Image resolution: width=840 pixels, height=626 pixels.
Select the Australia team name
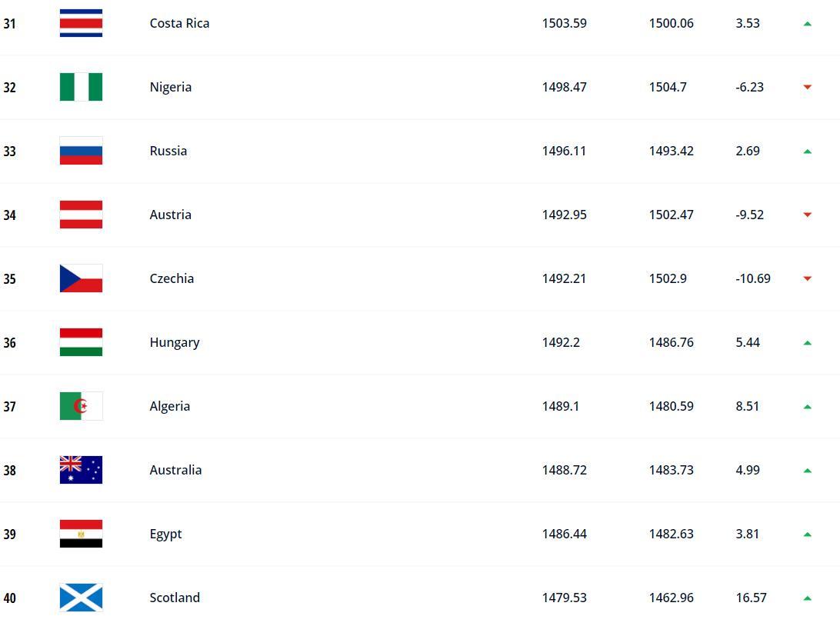point(175,470)
